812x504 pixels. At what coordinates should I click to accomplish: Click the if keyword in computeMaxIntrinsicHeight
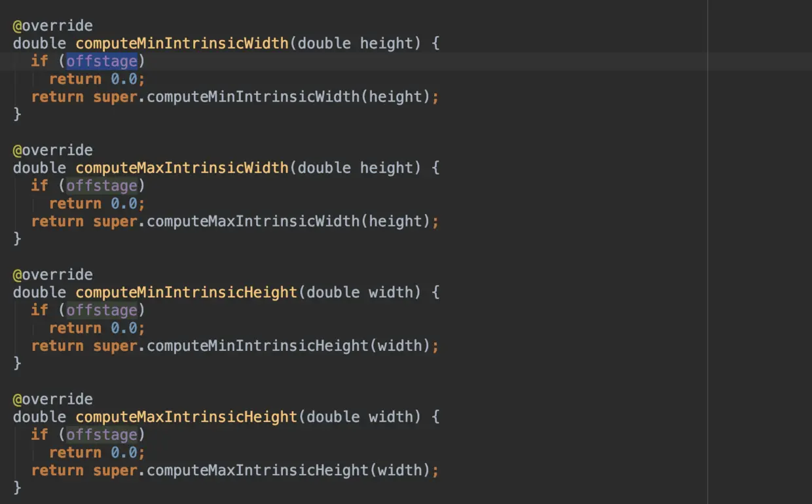39,435
